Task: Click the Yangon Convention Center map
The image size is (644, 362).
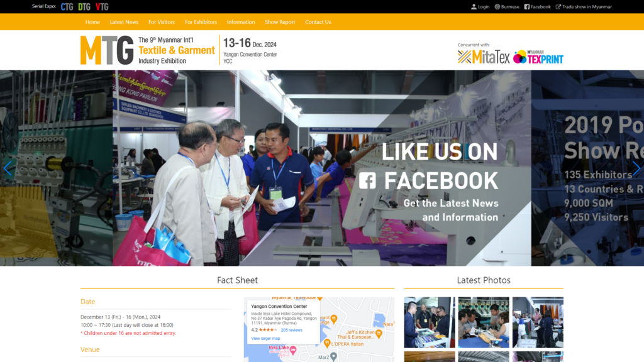Action: coord(319,329)
